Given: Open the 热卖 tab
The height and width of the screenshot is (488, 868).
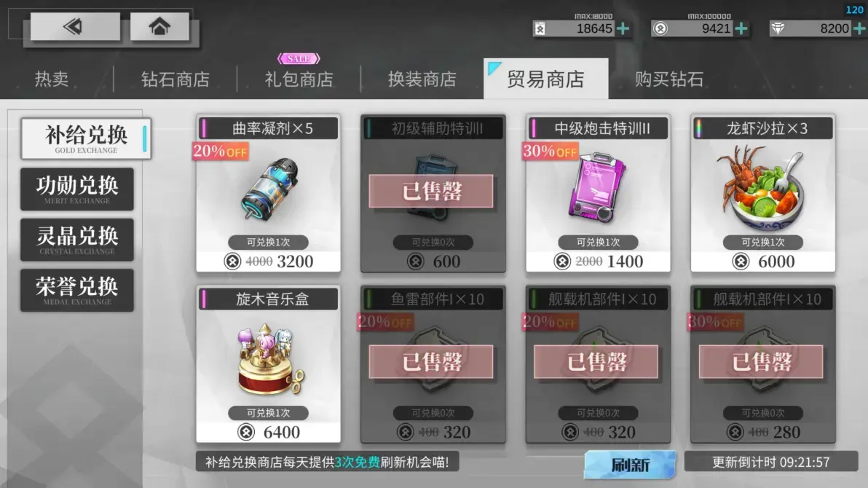Looking at the screenshot, I should click(52, 79).
